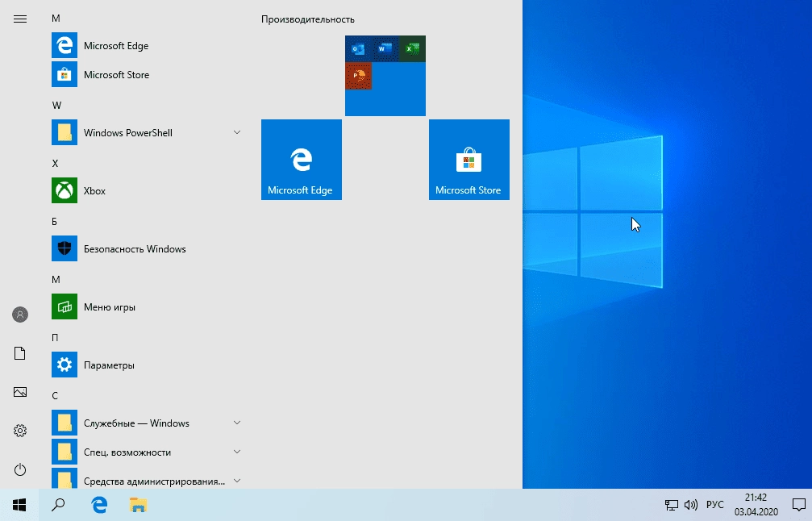Open the clock and date 21:42 flyout
The width and height of the screenshot is (812, 521).
coord(756,505)
